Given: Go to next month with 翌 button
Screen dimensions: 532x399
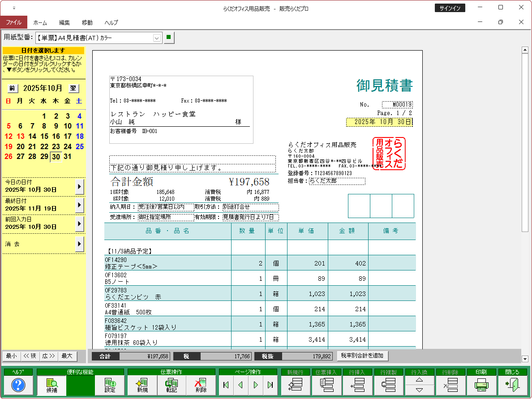Looking at the screenshot, I should [73, 88].
